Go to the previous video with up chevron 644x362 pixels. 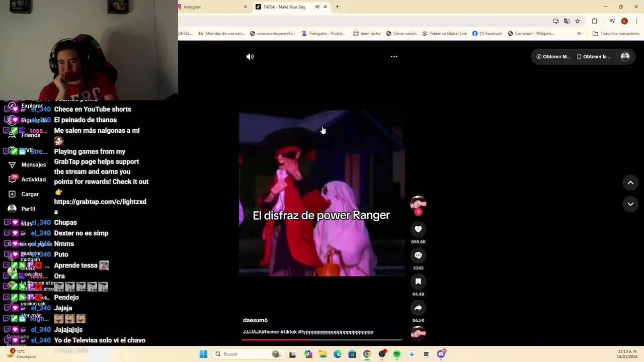630,183
